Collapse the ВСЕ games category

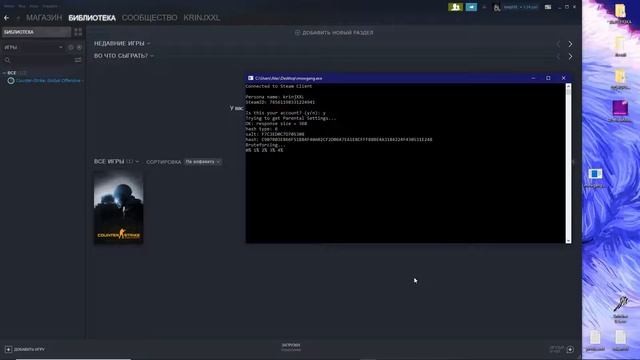pyautogui.click(x=4, y=73)
